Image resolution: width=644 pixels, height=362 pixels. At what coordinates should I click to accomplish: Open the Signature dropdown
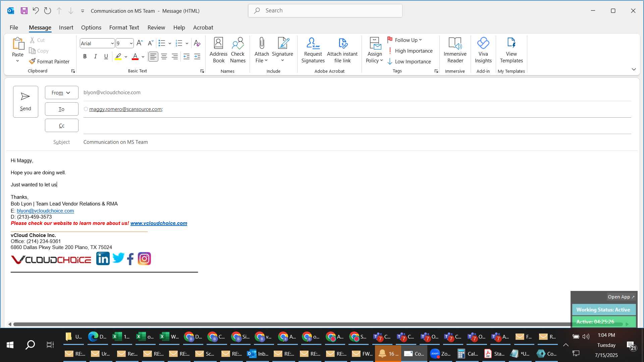[x=282, y=50]
